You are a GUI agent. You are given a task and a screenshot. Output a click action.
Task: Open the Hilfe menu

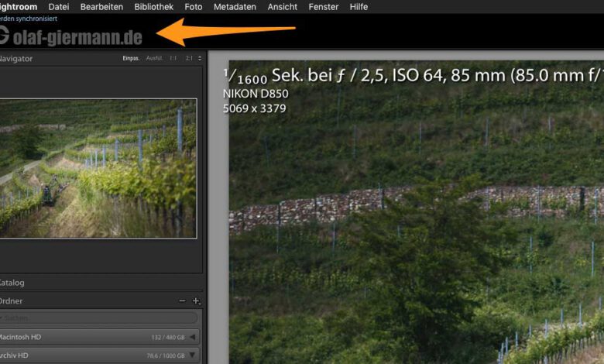pyautogui.click(x=359, y=6)
